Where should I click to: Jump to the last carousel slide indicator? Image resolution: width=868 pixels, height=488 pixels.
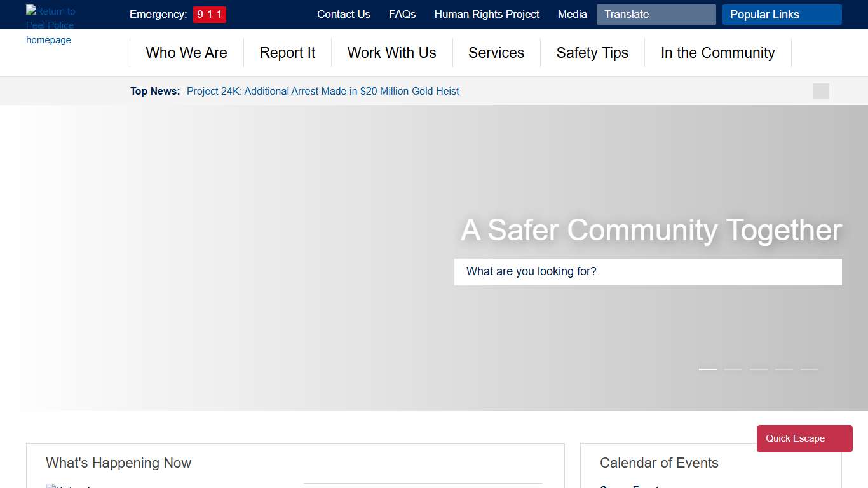coord(809,369)
